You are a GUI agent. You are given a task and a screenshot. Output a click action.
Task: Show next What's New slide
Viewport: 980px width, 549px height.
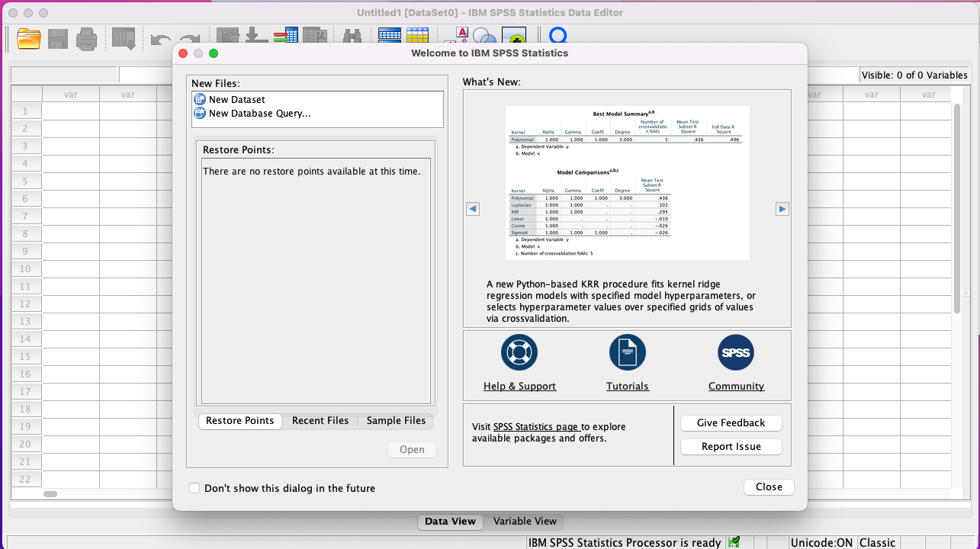pos(782,209)
